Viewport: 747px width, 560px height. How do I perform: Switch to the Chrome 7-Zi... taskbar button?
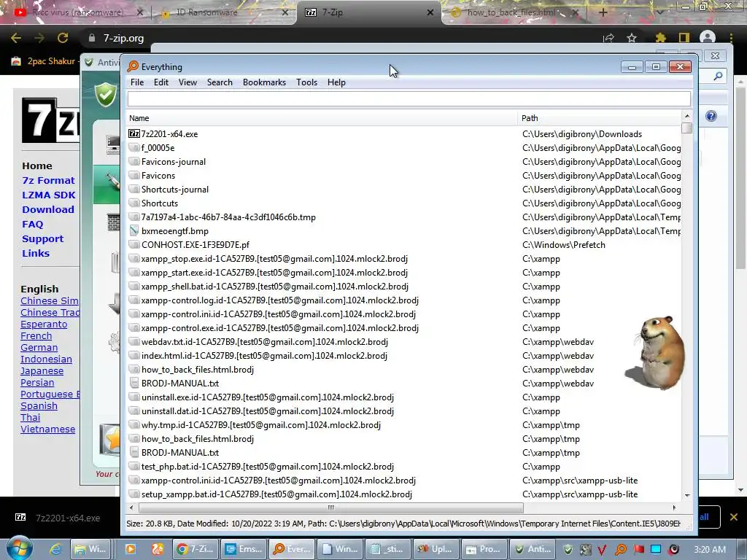[194, 549]
